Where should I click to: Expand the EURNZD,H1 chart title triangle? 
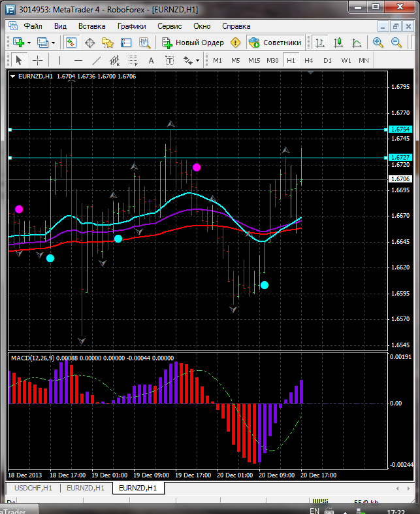click(14, 76)
